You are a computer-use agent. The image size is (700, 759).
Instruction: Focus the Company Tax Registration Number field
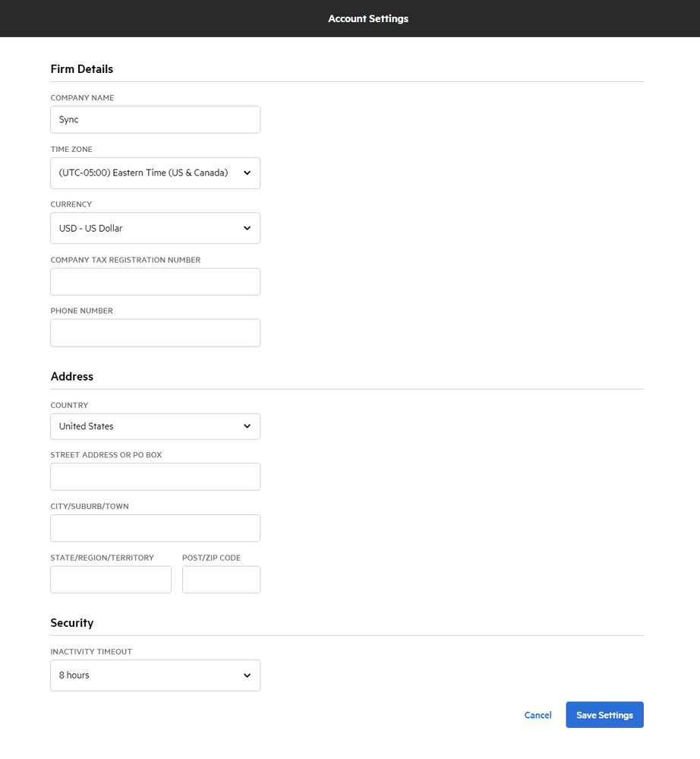155,282
